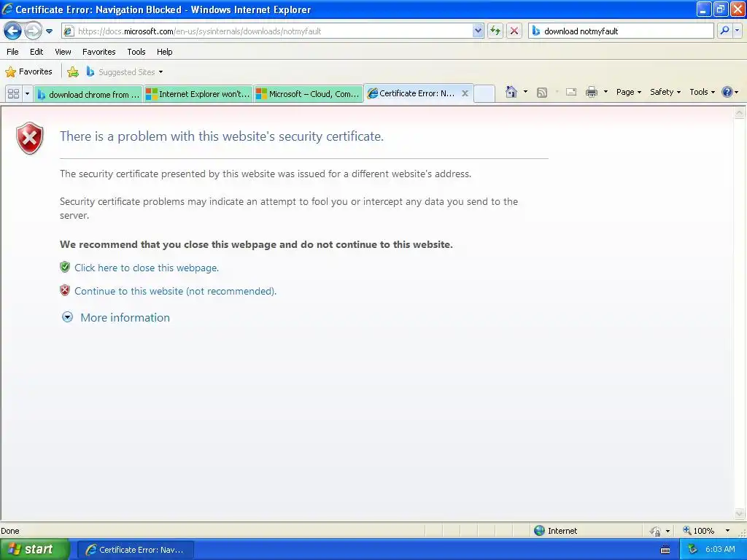The height and width of the screenshot is (560, 747).
Task: Open search provider options dropdown
Action: pos(738,31)
